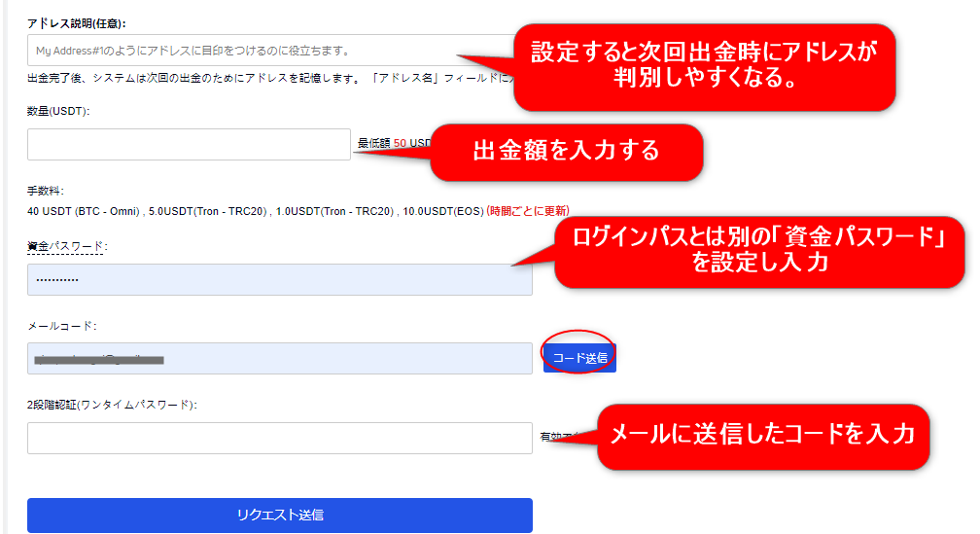Screen dimensions: 980x534
Task: Click the 数量(USDT) label
Action: 58,111
